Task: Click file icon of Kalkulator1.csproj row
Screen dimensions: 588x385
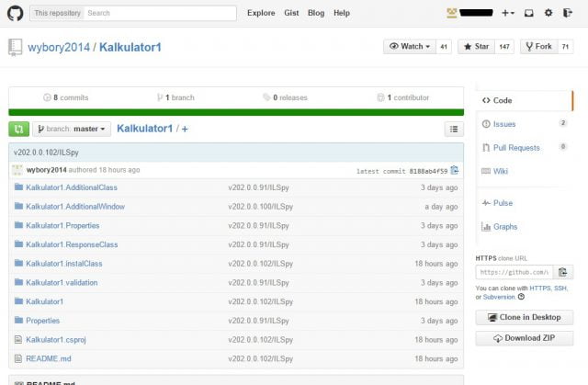Action: [18, 340]
